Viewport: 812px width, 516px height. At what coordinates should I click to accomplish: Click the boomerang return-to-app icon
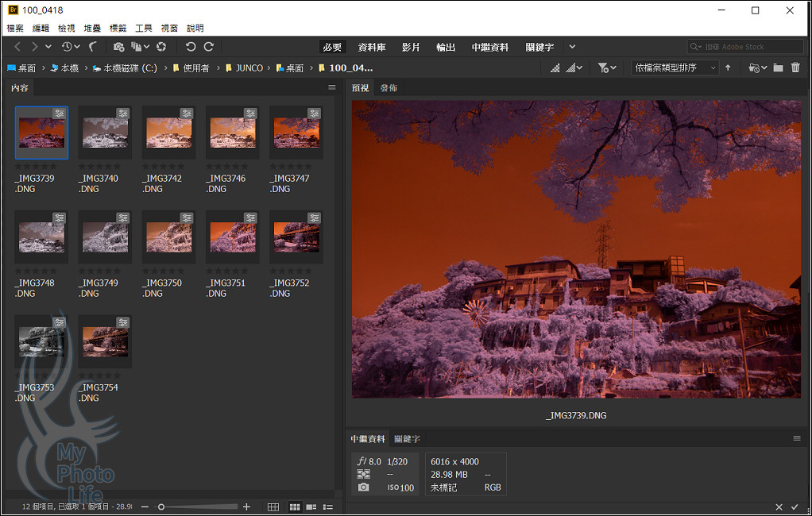(93, 47)
